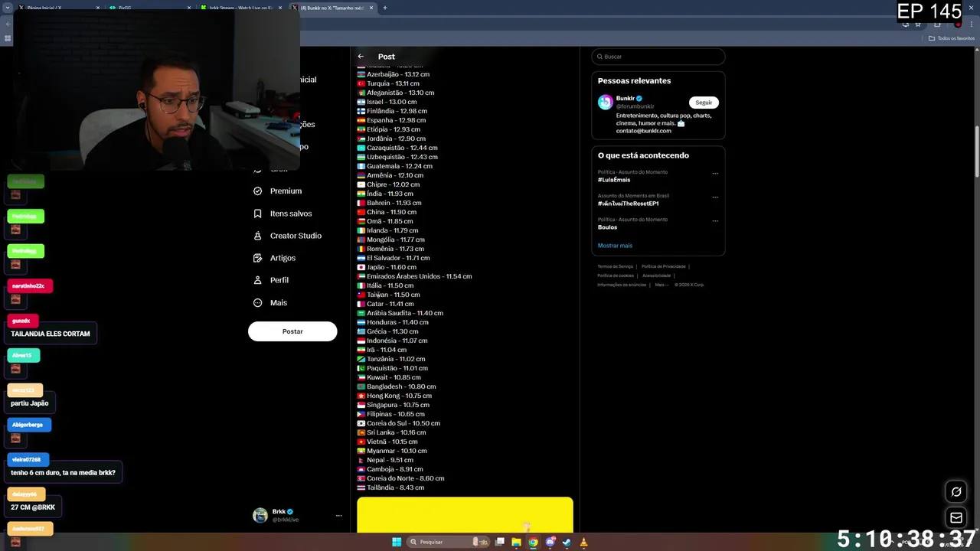
Task: Go back using the Post arrow
Action: (361, 57)
